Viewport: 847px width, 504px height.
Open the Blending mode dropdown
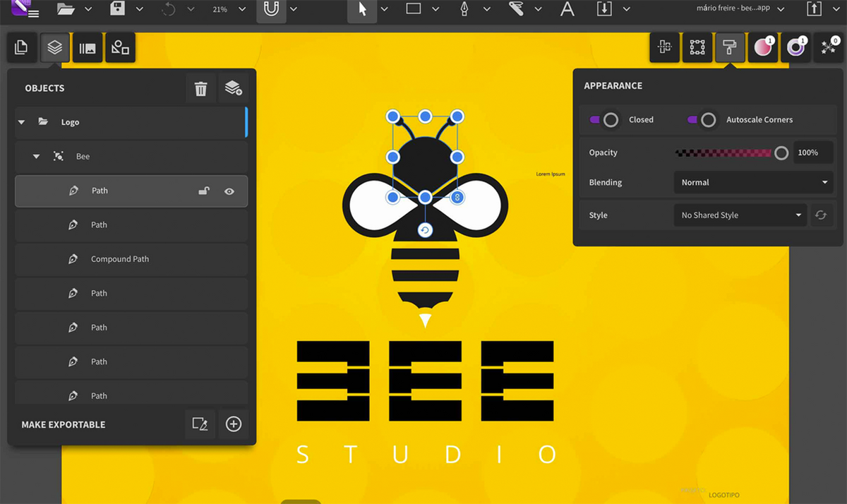(752, 182)
